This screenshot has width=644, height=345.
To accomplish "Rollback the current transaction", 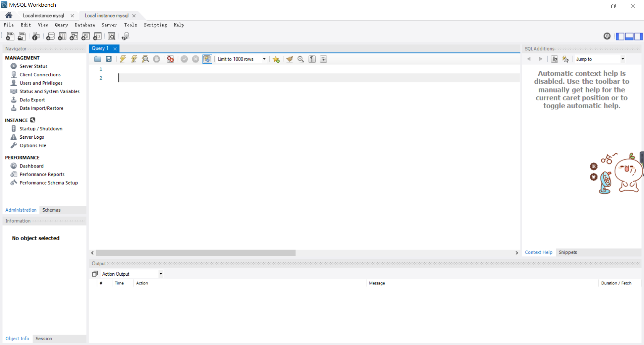I will [x=196, y=59].
